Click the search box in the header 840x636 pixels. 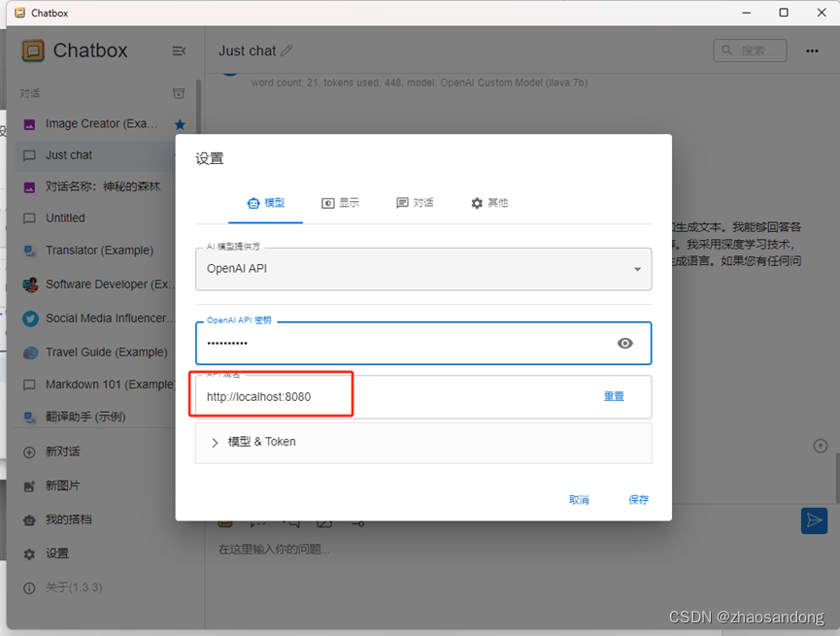pyautogui.click(x=750, y=50)
